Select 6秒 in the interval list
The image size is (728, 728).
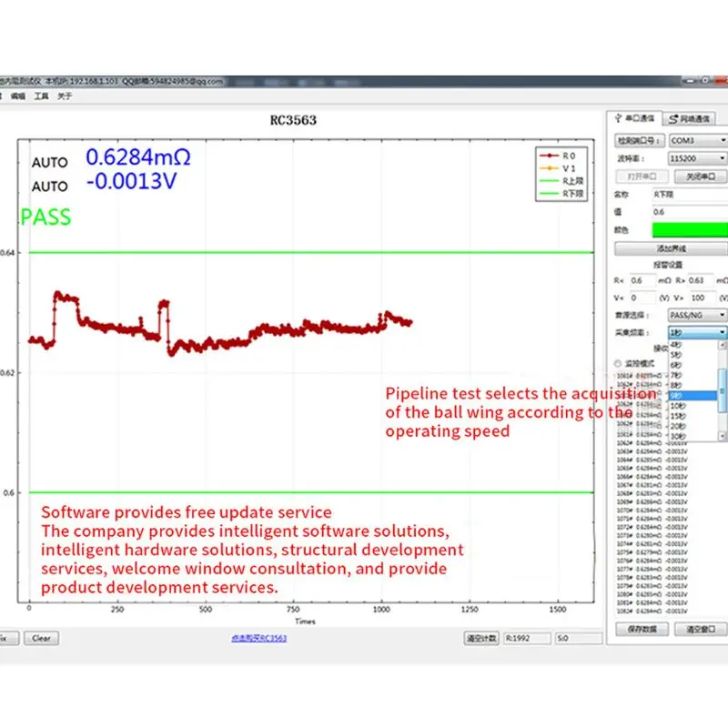pyautogui.click(x=693, y=365)
